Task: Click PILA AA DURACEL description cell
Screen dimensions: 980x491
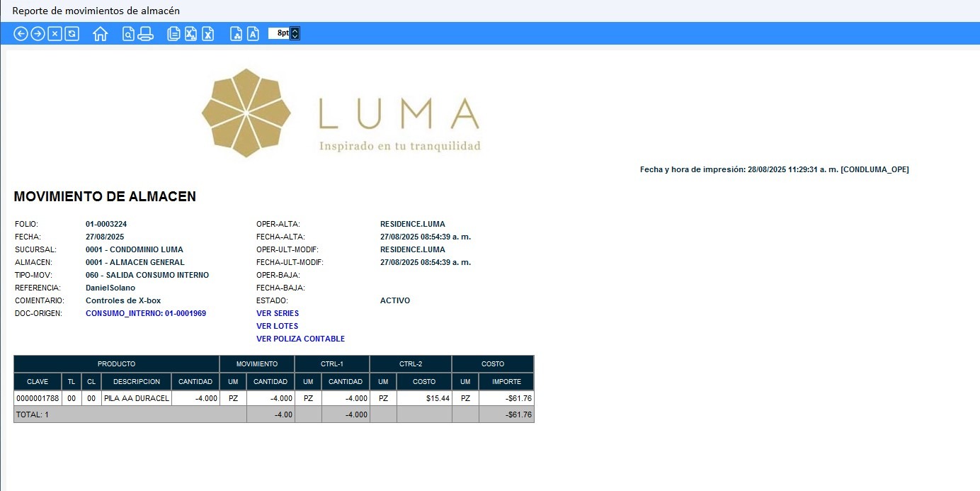Action: [x=137, y=398]
